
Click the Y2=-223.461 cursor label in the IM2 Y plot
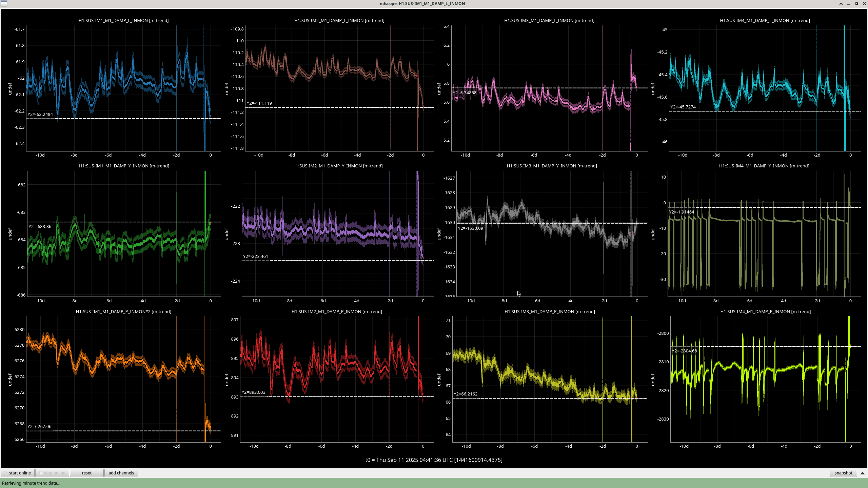coord(255,256)
